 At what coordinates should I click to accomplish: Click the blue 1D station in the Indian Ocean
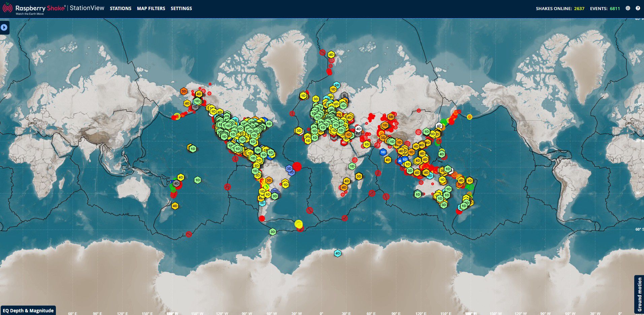[382, 152]
